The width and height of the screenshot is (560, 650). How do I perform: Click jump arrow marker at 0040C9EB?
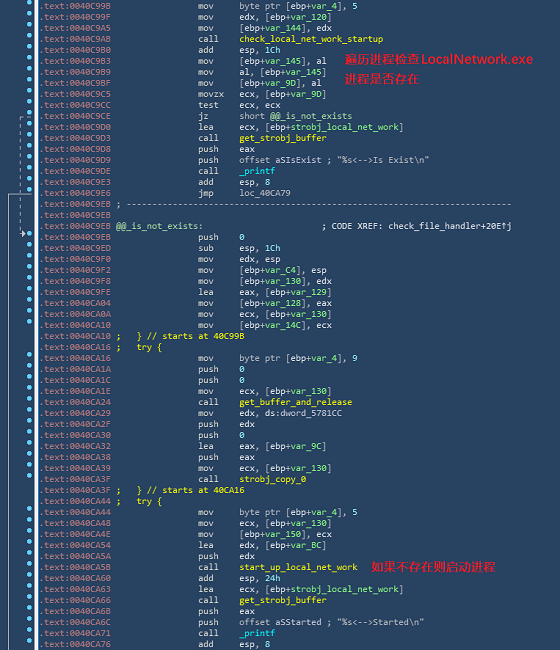pos(23,234)
